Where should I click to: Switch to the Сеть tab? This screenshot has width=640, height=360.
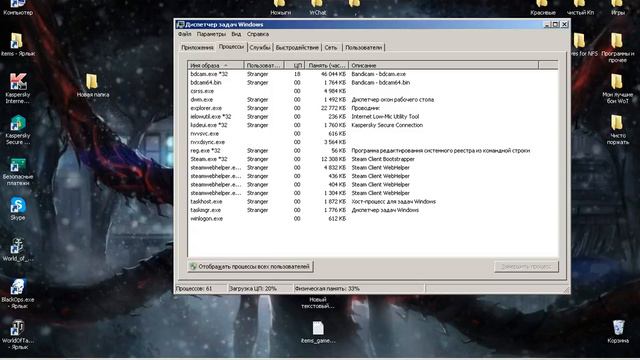pyautogui.click(x=331, y=48)
